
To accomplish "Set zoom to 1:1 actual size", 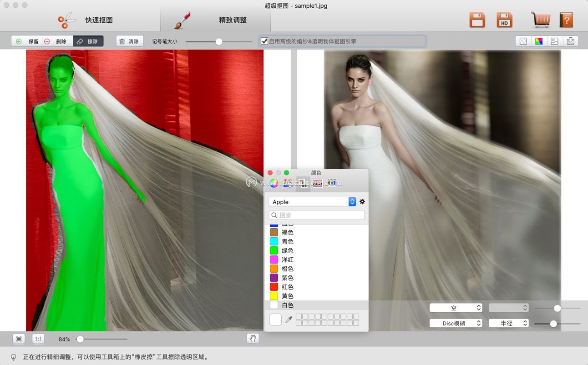I will (39, 339).
